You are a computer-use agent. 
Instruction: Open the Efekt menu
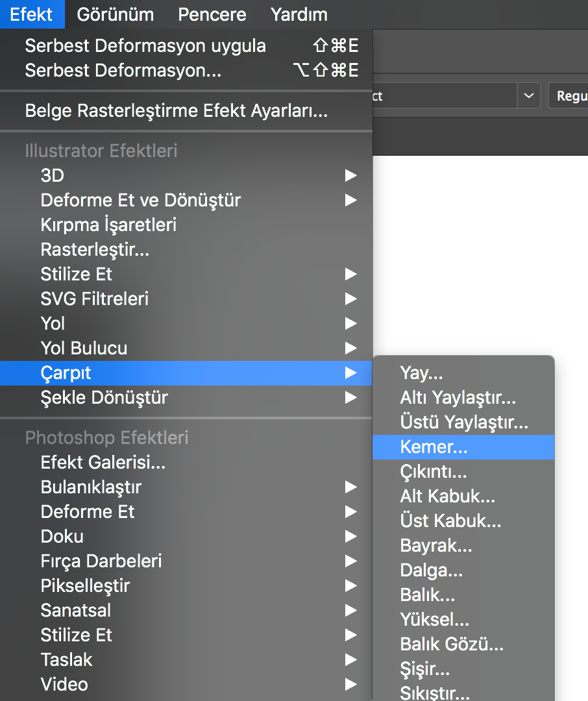[32, 14]
